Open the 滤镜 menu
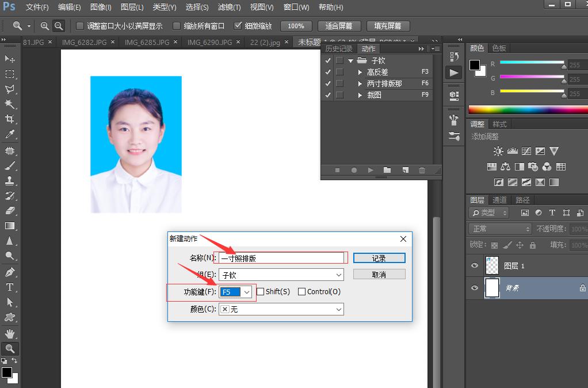This screenshot has width=588, height=388. [228, 7]
